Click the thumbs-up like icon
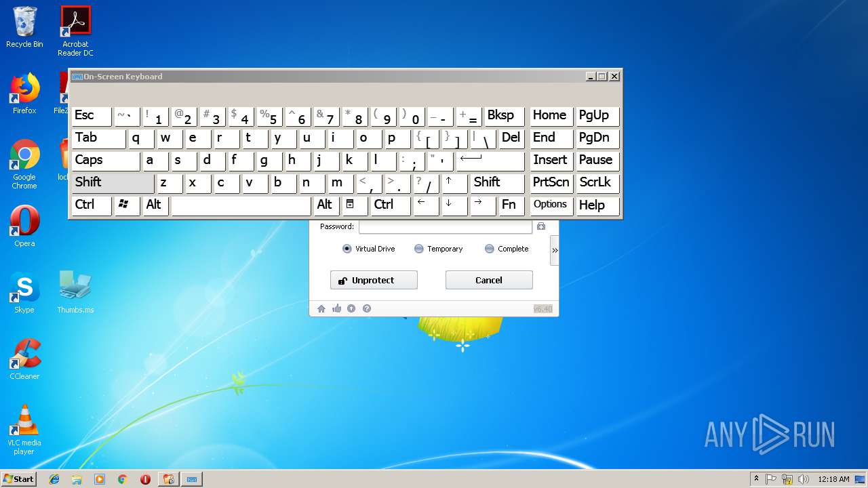The width and height of the screenshot is (868, 488). point(337,309)
